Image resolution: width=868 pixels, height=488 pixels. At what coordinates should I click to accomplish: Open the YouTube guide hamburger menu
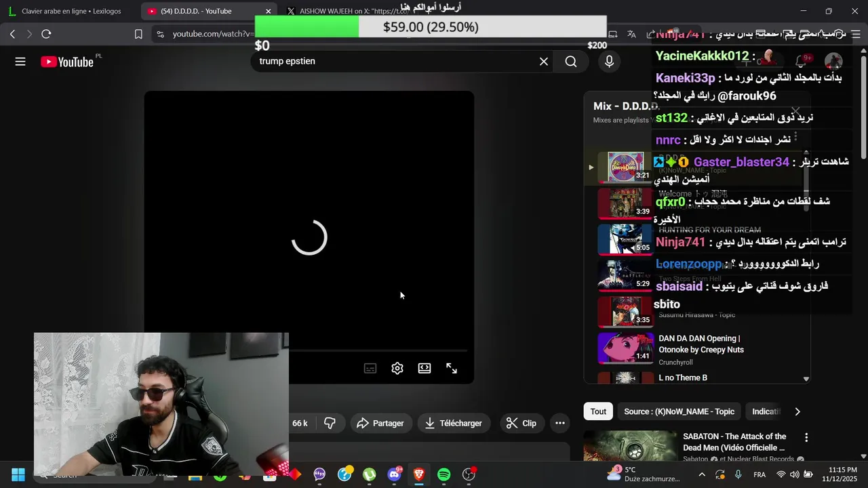(x=20, y=62)
